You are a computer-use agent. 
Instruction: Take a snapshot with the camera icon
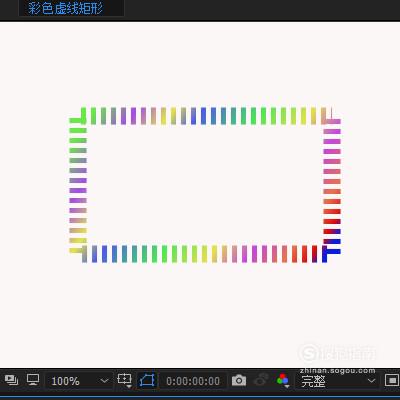(x=239, y=380)
